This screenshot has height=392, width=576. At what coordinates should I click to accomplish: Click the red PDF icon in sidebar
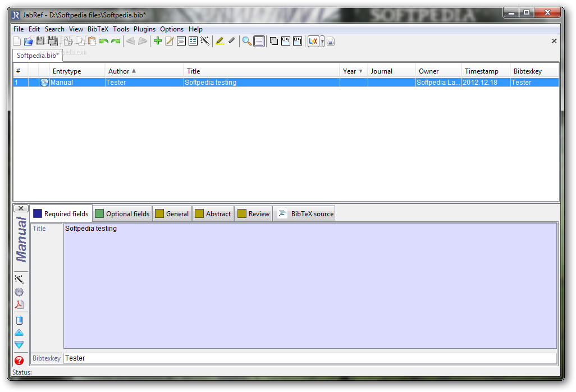point(19,304)
